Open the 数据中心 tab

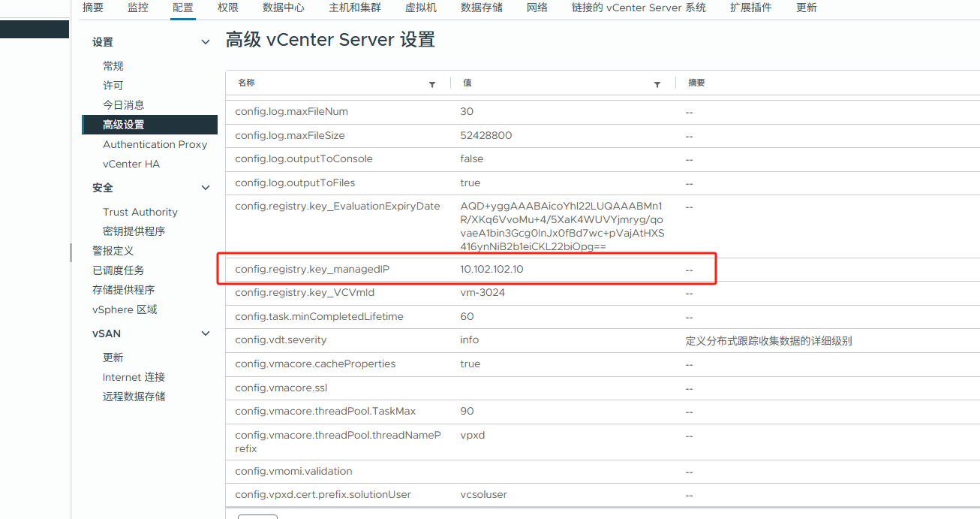point(284,8)
